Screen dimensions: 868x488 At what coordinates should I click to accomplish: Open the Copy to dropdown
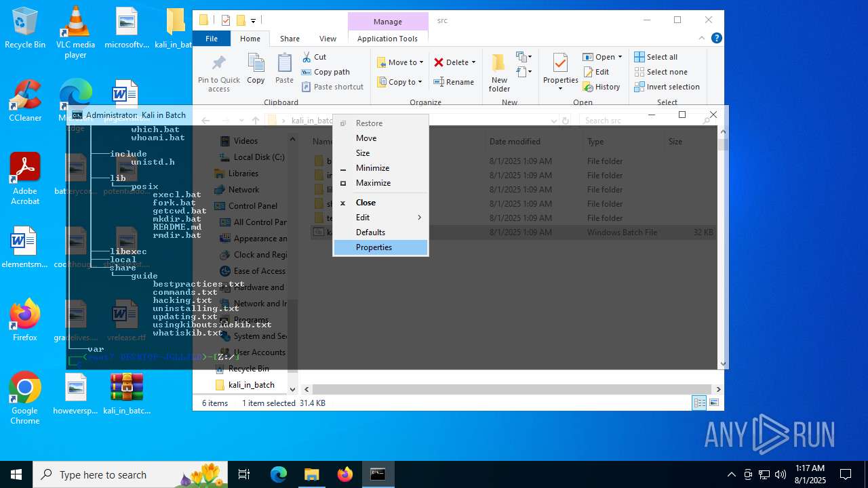[400, 82]
